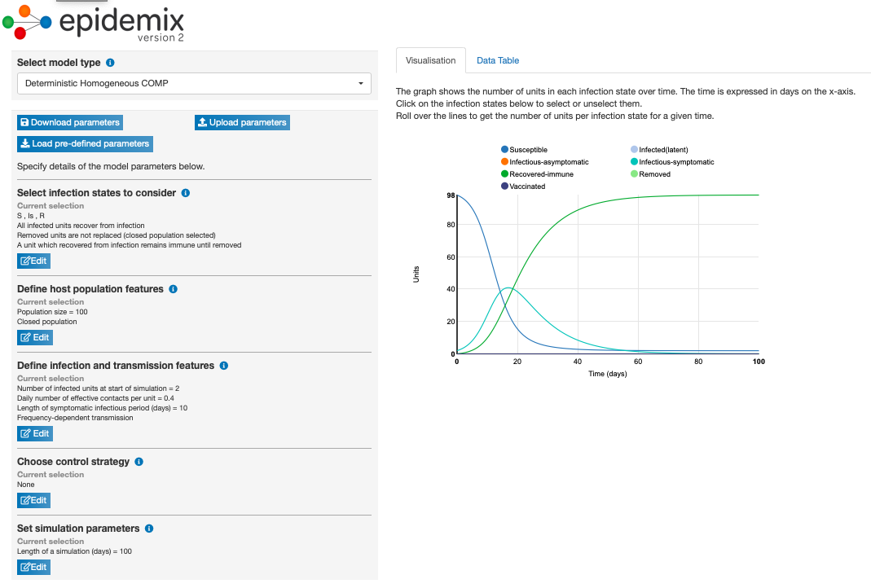Click the peak of the infectious-symptomatic curve
The height and width of the screenshot is (588, 871).
(508, 287)
